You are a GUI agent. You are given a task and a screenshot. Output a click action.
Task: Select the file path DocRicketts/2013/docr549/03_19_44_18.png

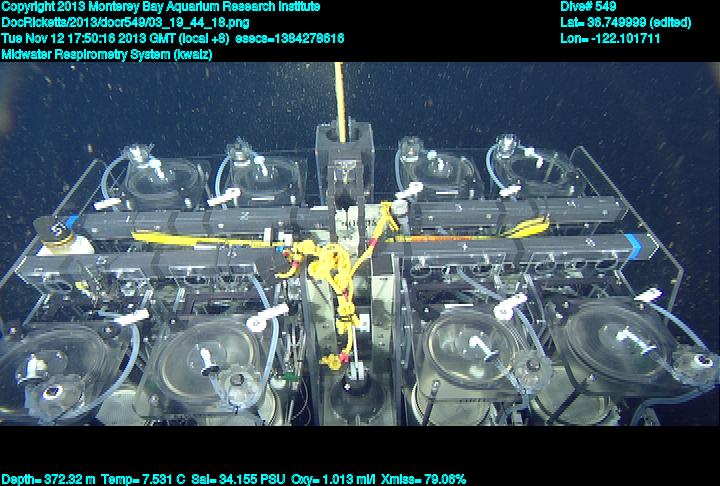point(125,23)
